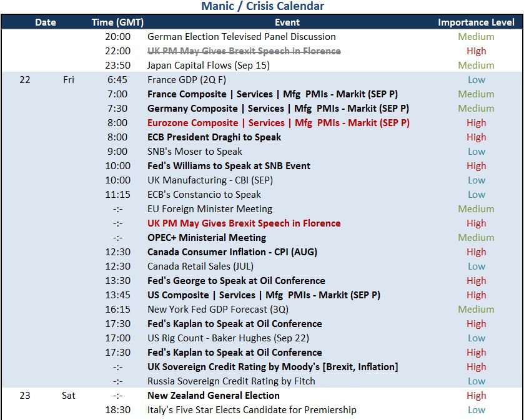
Task: Click the Russia Sovereign Credit Rating by Fitch event
Action: pos(231,381)
